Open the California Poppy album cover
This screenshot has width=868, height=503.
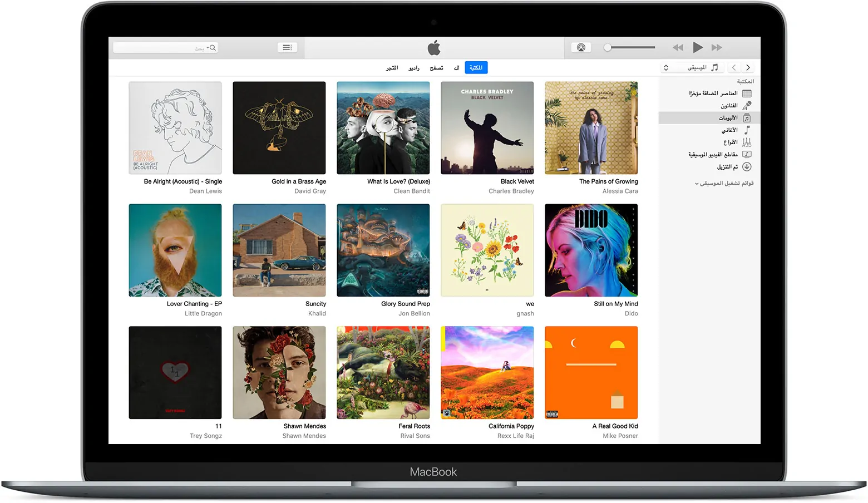(487, 373)
